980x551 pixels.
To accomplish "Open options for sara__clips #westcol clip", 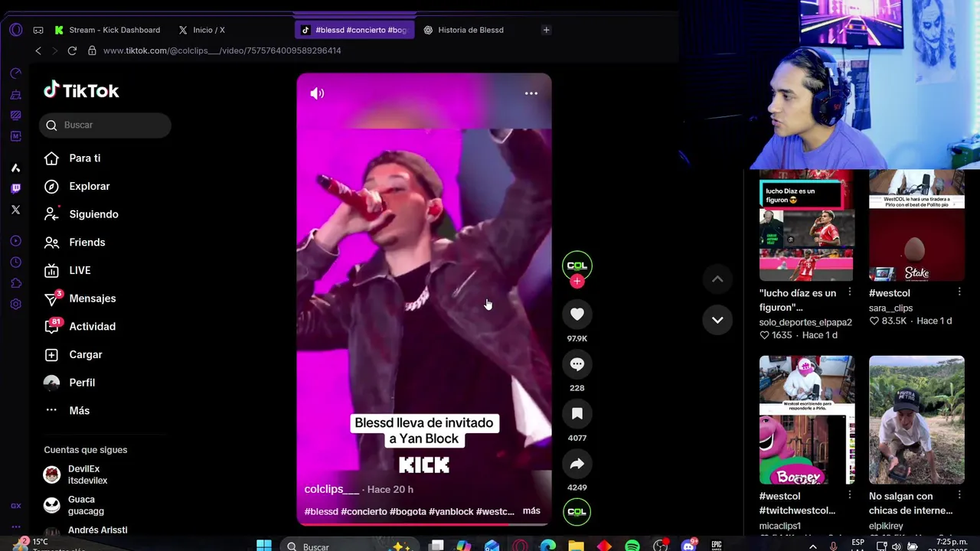I will coord(959,292).
